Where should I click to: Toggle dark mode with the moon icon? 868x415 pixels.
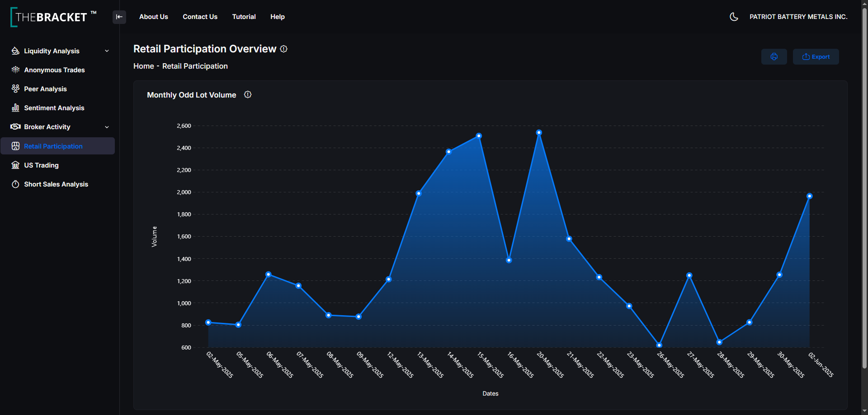(x=734, y=17)
